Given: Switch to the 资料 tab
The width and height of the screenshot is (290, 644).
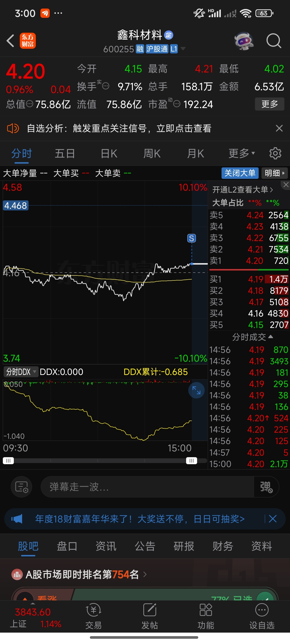Looking at the screenshot, I should pos(261,546).
